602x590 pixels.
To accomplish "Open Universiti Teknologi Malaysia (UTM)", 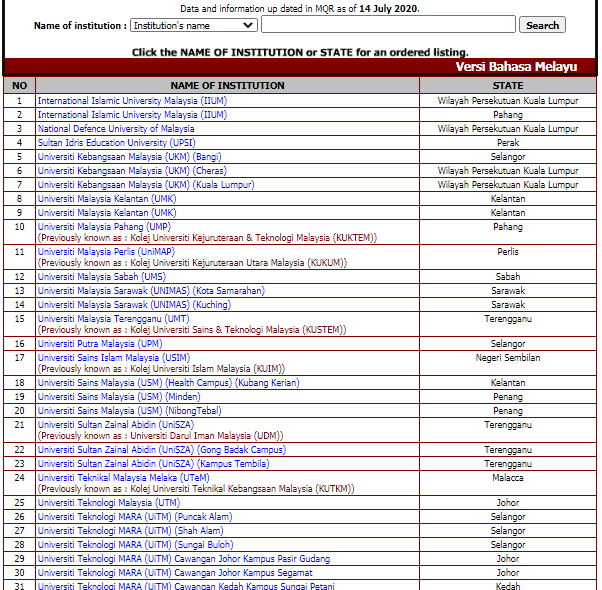I will click(109, 502).
